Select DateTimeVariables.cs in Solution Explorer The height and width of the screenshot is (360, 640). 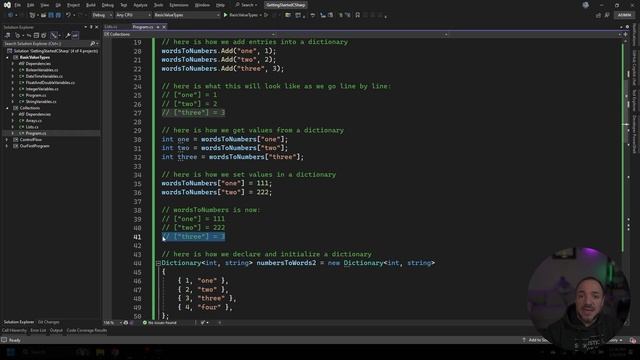(44, 76)
